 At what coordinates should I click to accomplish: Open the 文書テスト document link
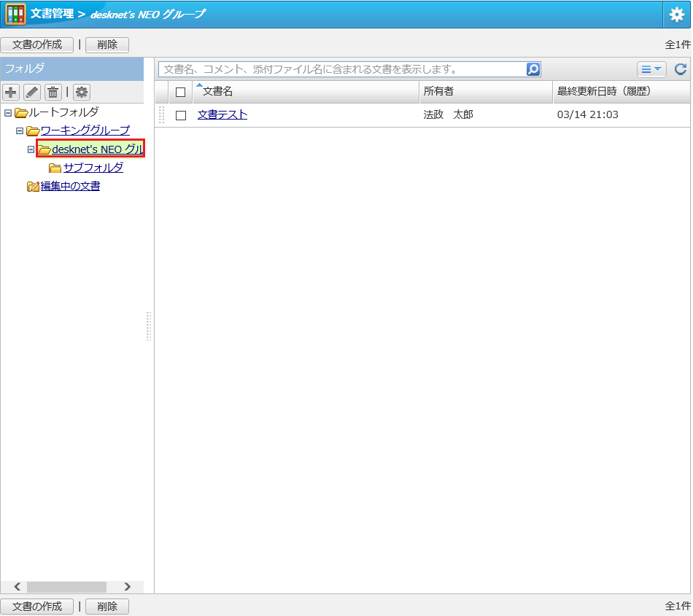pyautogui.click(x=222, y=114)
